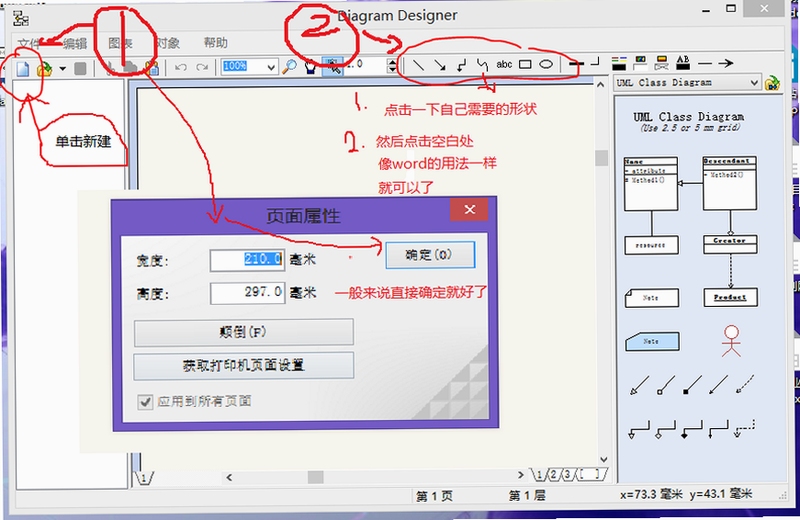Click the dashed style icon beside fill color
The image size is (800, 520).
pyautogui.click(x=661, y=63)
